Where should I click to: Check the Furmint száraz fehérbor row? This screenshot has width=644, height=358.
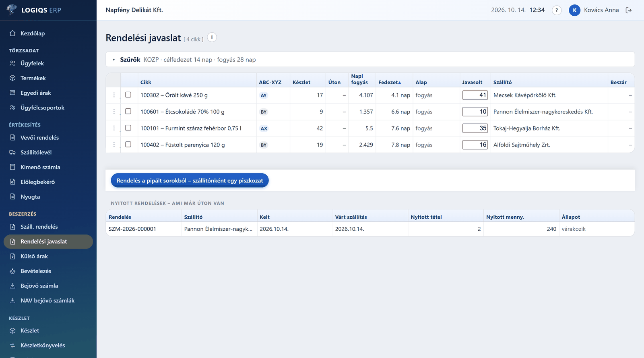coord(128,128)
